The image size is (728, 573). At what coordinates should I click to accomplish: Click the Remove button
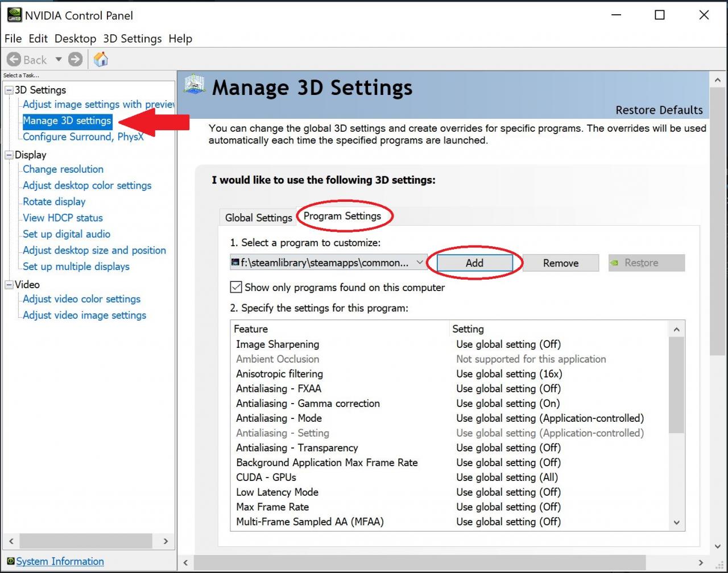pyautogui.click(x=560, y=263)
